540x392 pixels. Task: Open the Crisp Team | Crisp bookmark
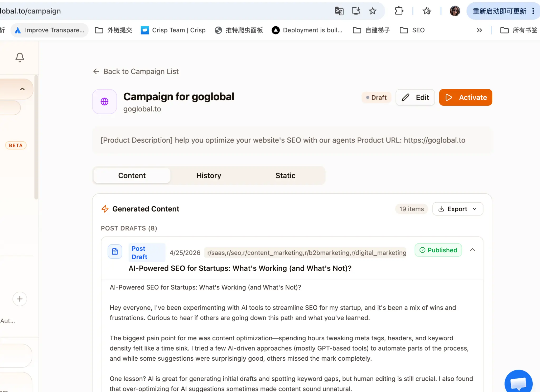point(173,30)
